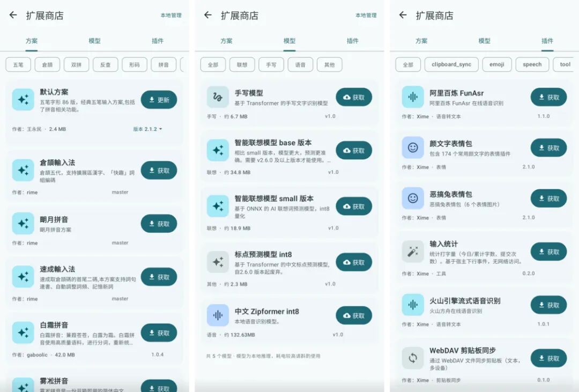579x392 pixels.
Task: Select the 模型 tab in middle screen
Action: pyautogui.click(x=289, y=41)
